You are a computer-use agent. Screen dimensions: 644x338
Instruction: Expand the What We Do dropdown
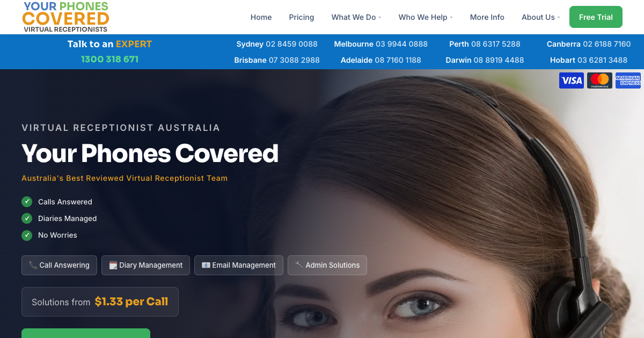pos(356,17)
